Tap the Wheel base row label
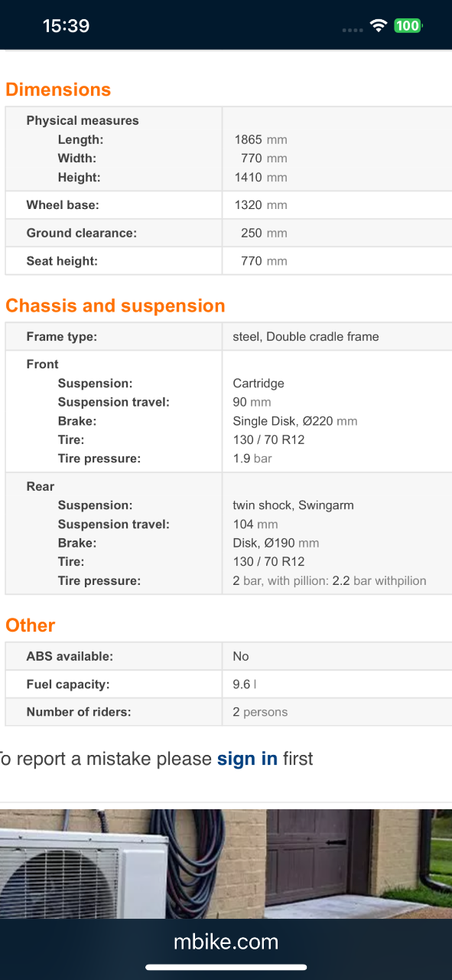The height and width of the screenshot is (980, 452). (x=63, y=205)
